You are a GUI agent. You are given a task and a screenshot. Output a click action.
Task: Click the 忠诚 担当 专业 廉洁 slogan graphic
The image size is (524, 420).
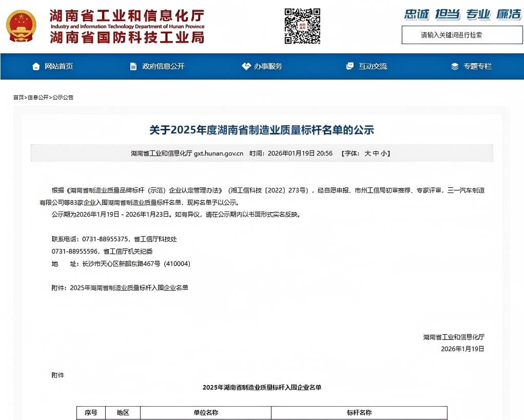click(462, 14)
